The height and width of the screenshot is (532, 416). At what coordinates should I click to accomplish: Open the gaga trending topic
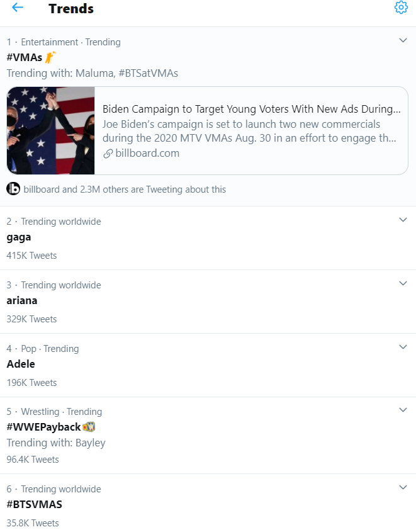(19, 237)
